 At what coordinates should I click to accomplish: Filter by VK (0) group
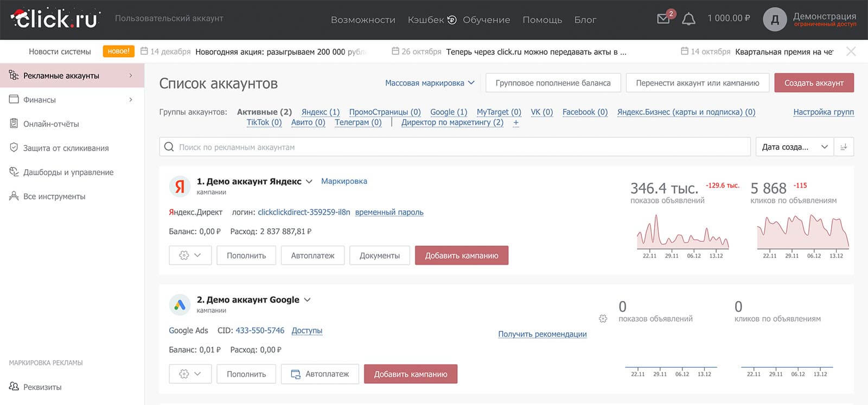(542, 112)
